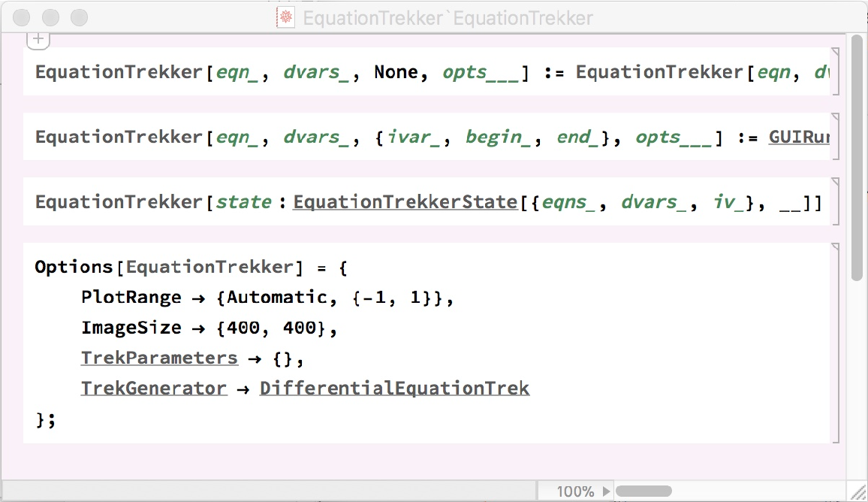Click the window title EquationTrekker`EquationTrekker
Screen dimensions: 868x502
tap(448, 17)
